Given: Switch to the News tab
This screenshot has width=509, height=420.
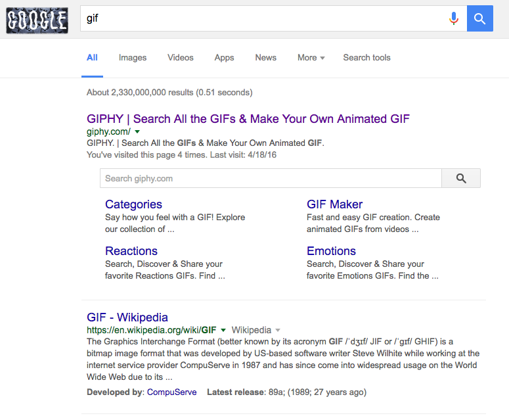Looking at the screenshot, I should [x=265, y=57].
